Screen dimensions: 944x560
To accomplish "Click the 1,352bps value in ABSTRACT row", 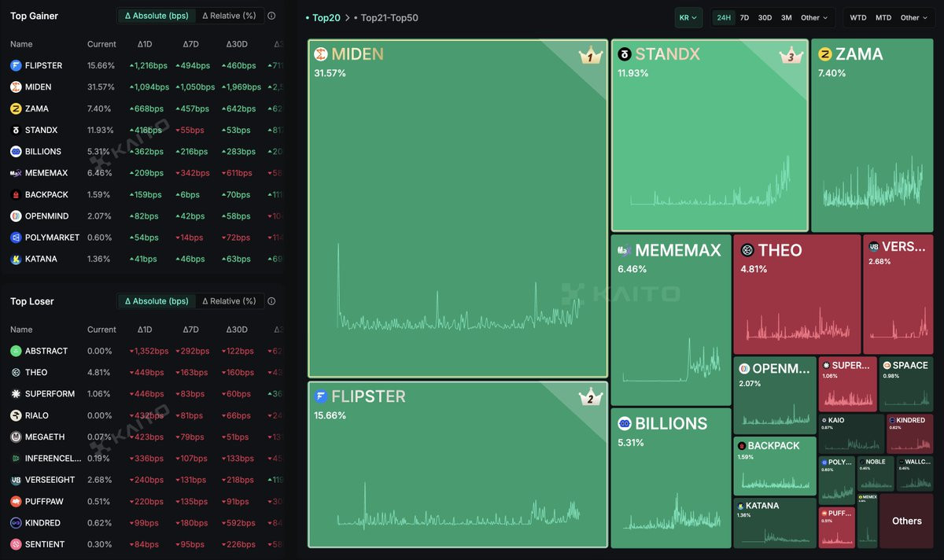I will (x=149, y=351).
